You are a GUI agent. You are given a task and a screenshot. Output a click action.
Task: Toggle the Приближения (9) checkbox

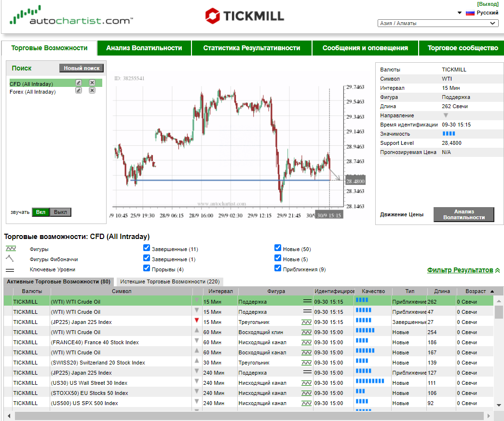click(278, 268)
